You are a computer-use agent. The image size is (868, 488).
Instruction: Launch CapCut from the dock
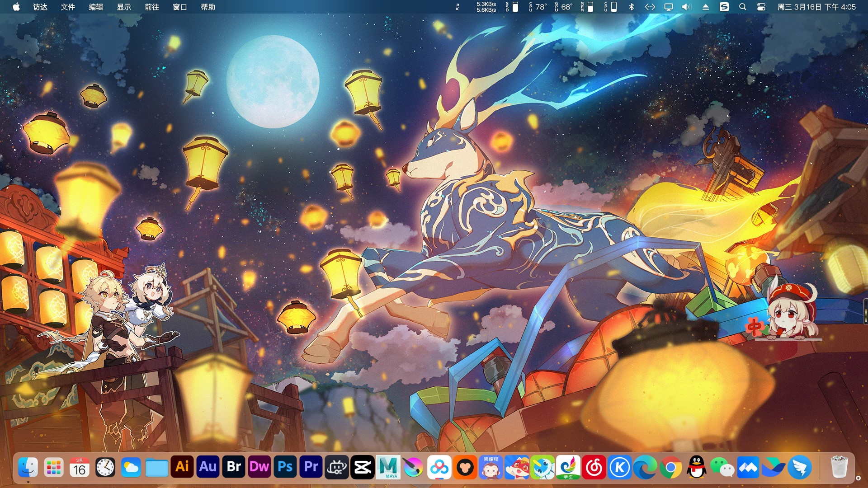[363, 467]
